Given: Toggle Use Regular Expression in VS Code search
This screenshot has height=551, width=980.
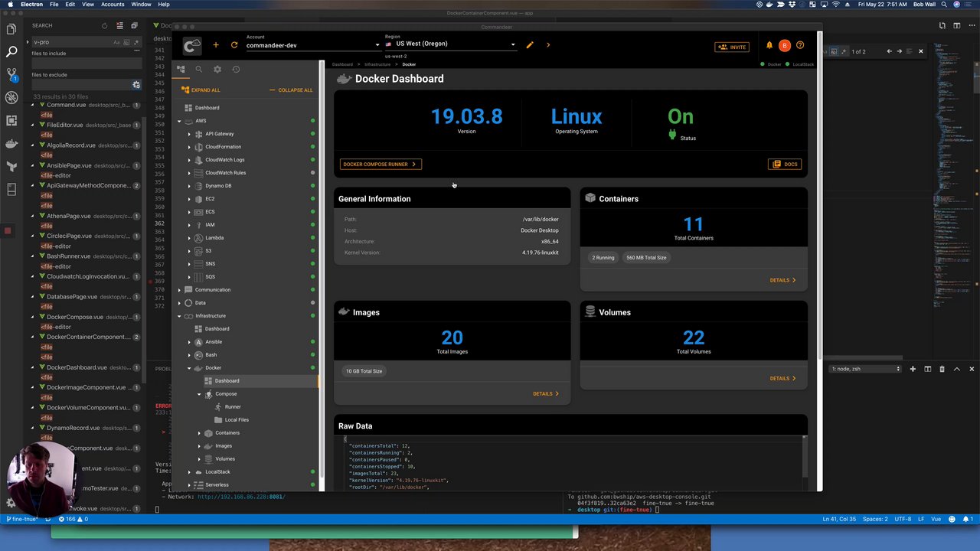Looking at the screenshot, I should (136, 42).
